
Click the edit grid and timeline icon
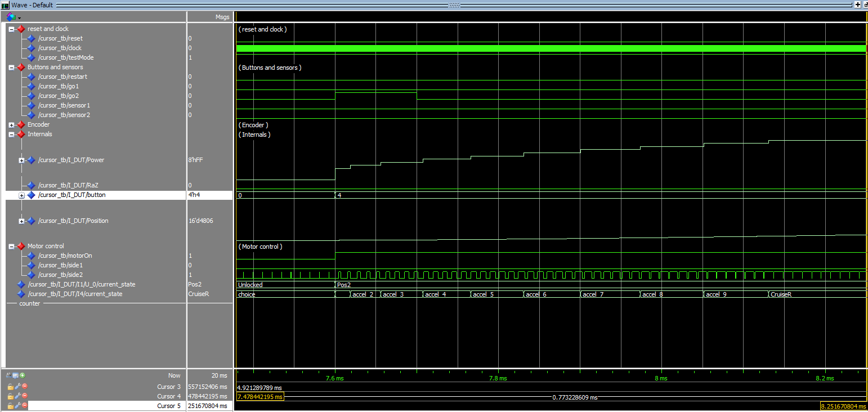16,375
